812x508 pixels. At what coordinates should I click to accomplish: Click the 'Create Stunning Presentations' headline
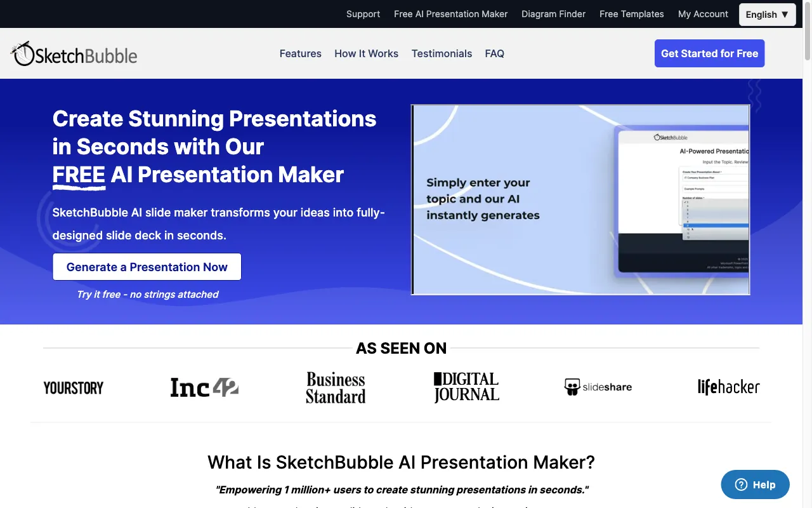214,147
